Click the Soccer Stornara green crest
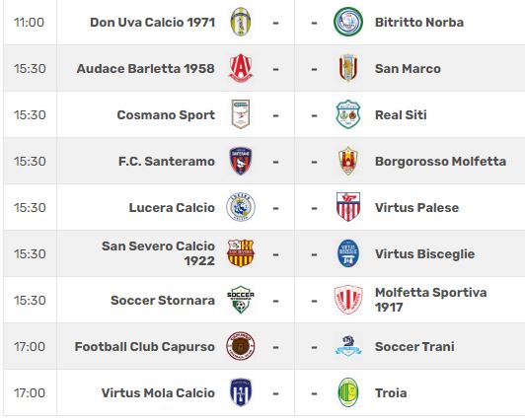Viewport: 525px width, 420px height. (241, 300)
